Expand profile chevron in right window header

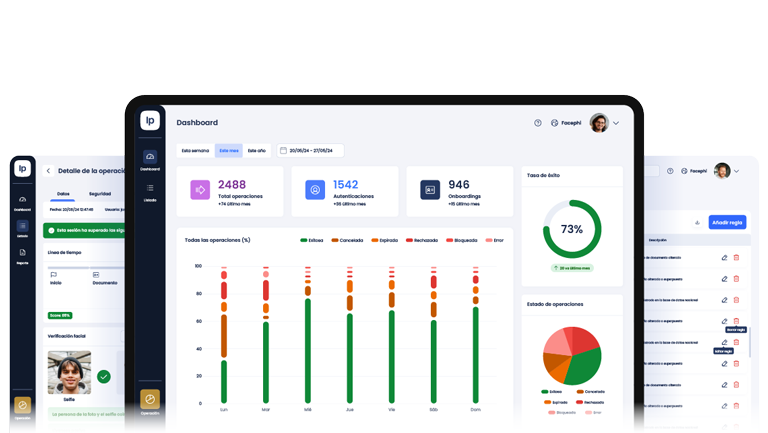click(737, 171)
